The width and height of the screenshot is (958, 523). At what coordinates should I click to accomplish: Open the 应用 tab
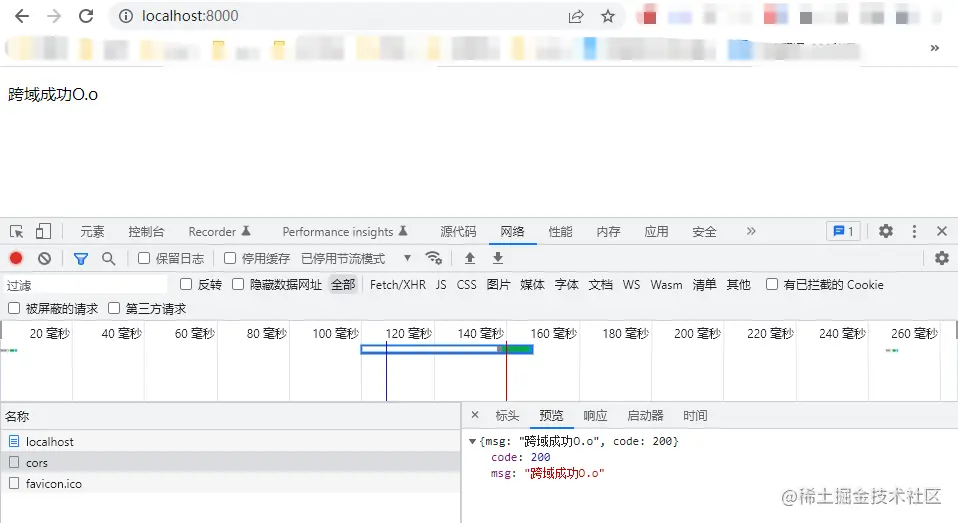coord(656,232)
